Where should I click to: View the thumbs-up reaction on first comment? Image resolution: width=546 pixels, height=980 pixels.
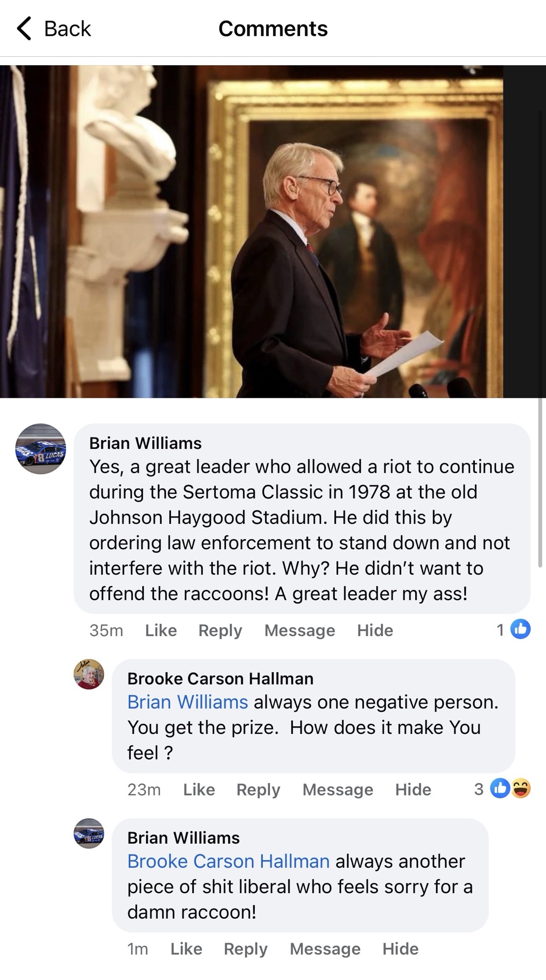521,629
